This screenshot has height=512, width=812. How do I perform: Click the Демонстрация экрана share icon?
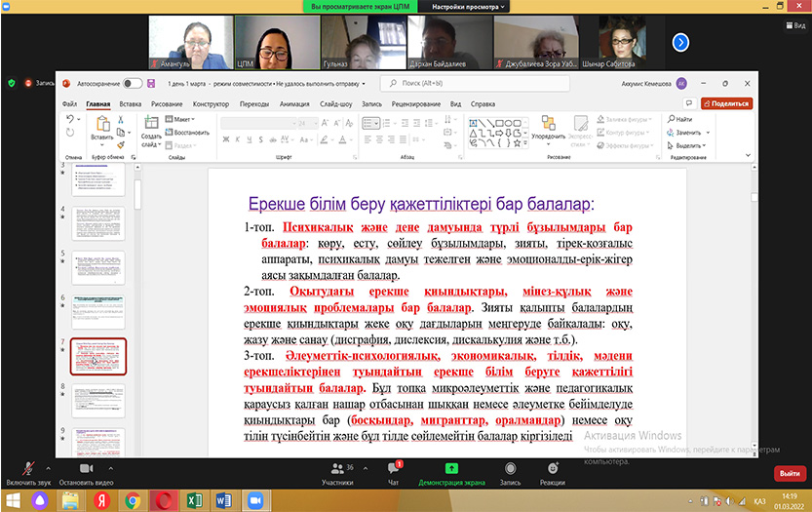(451, 469)
